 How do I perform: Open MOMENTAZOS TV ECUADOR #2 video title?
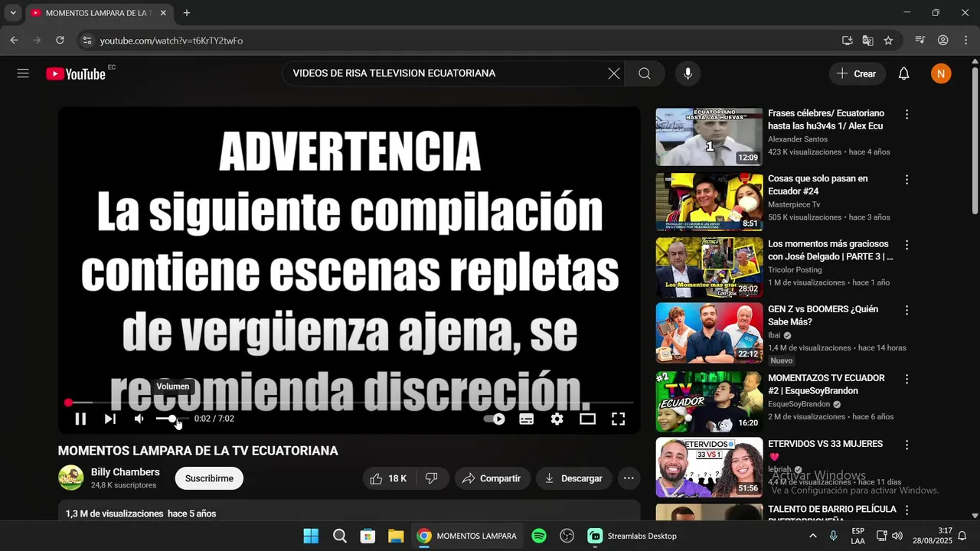[826, 384]
